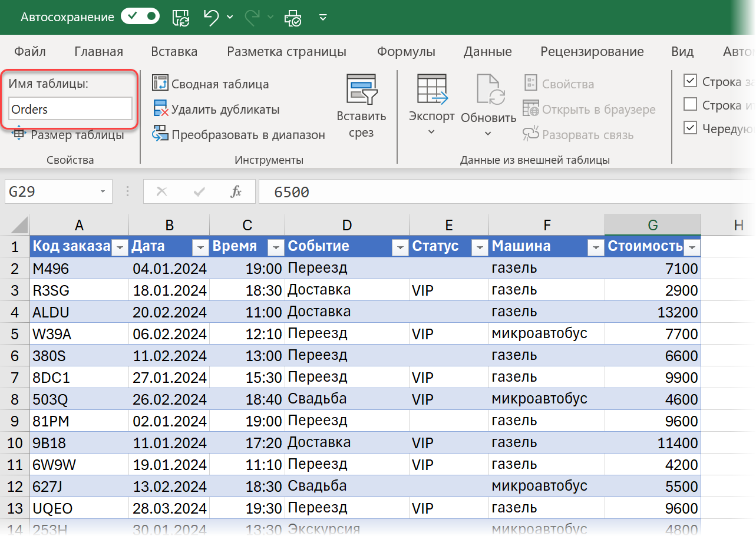Click Преобразовать в диапазон
Image resolution: width=756 pixels, height=536 pixels.
click(239, 135)
